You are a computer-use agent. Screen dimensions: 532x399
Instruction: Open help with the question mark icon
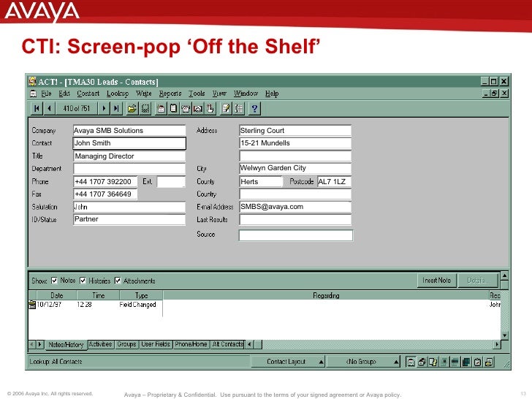[x=254, y=109]
